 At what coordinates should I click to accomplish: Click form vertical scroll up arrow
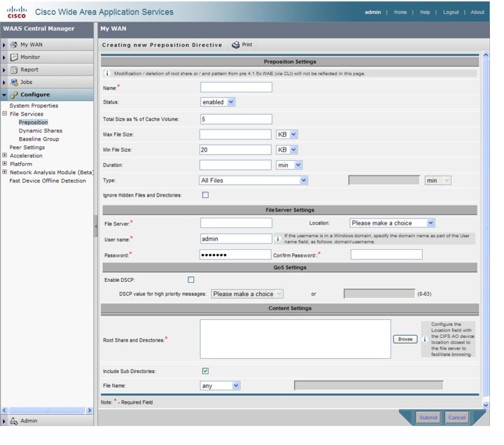pos(486,55)
